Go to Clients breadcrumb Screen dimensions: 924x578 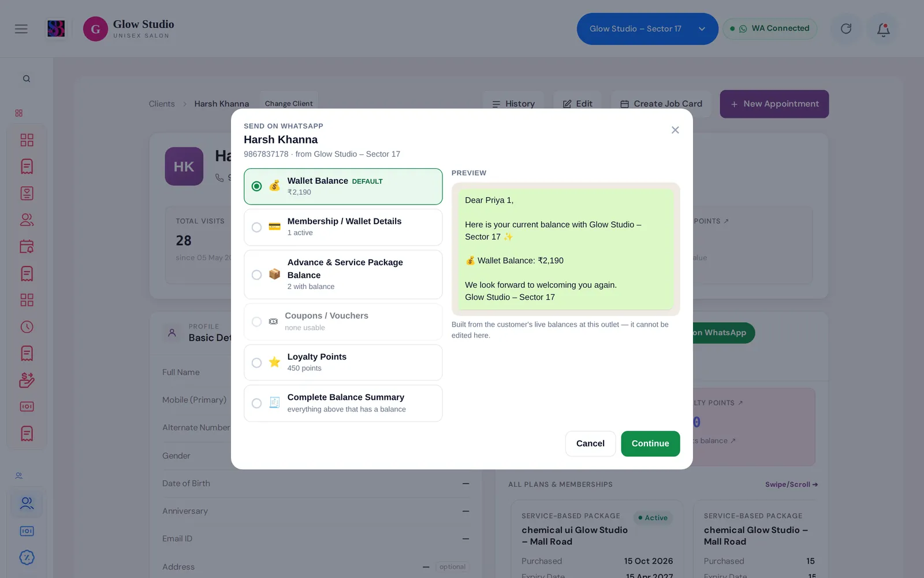tap(162, 104)
